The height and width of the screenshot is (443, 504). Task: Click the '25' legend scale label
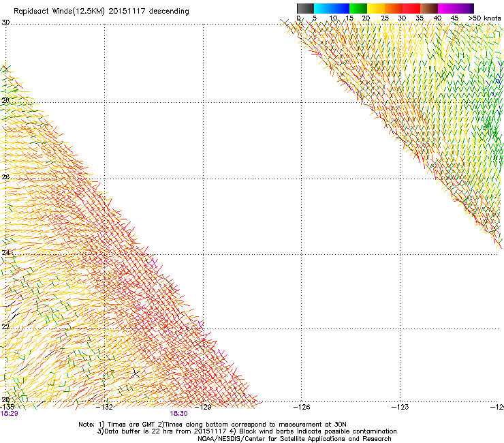(x=385, y=18)
